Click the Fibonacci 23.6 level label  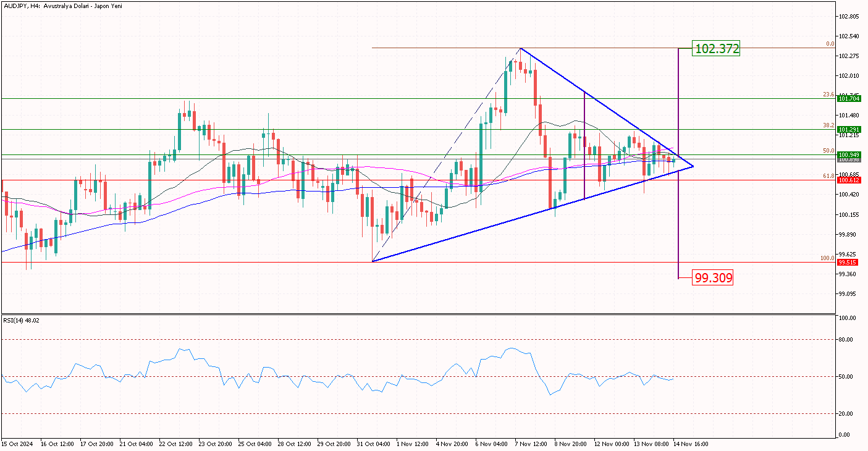click(829, 95)
